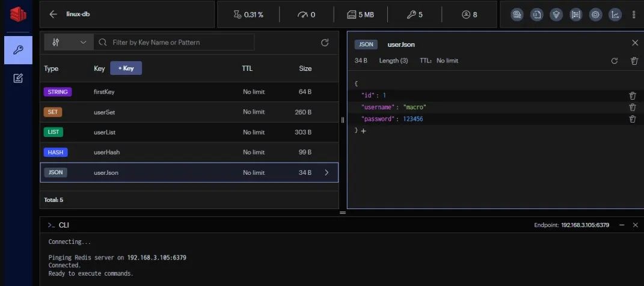Image resolution: width=644 pixels, height=286 pixels.
Task: Click the HASH type badge
Action: (x=55, y=152)
